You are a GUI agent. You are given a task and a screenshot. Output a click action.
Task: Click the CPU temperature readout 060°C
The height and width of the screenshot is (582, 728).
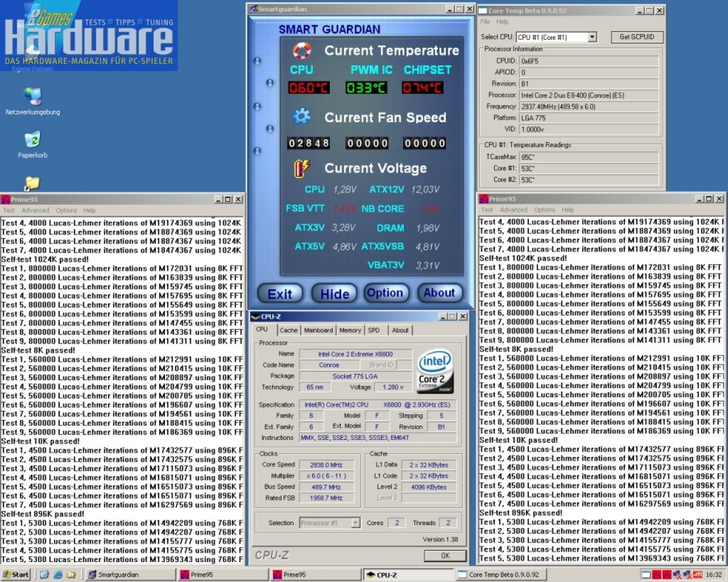pyautogui.click(x=309, y=88)
